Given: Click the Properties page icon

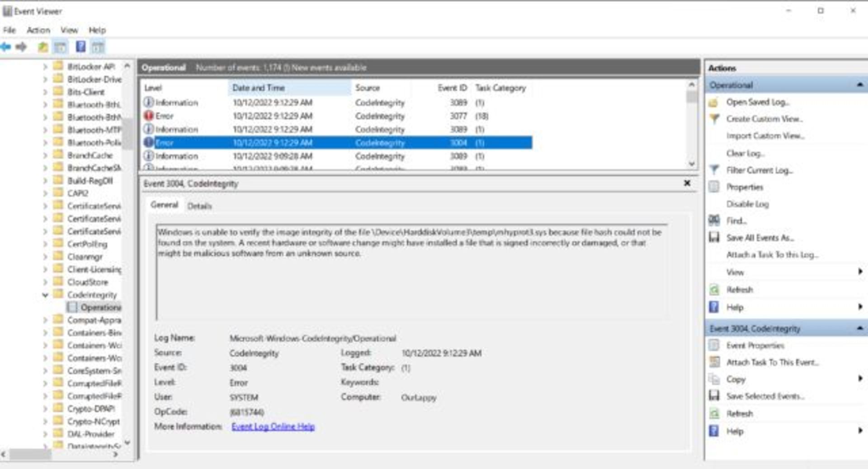Looking at the screenshot, I should [x=714, y=187].
